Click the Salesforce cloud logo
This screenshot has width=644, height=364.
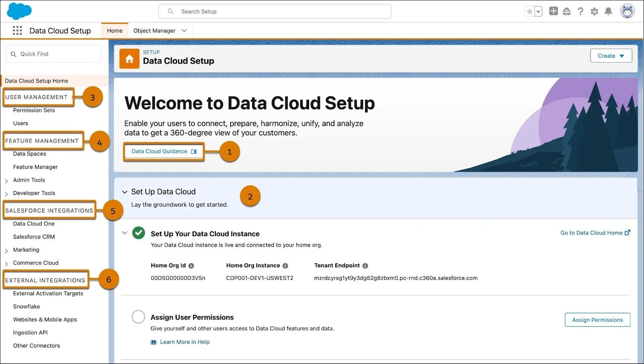(19, 11)
